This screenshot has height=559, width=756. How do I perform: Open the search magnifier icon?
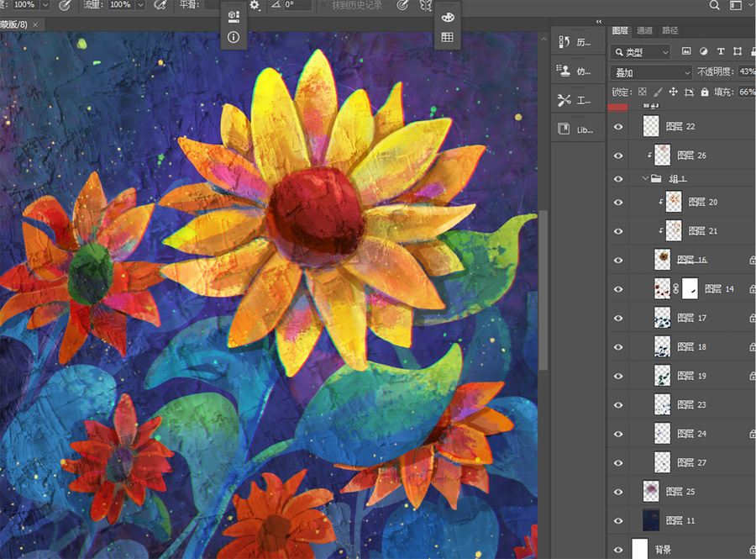click(x=715, y=5)
